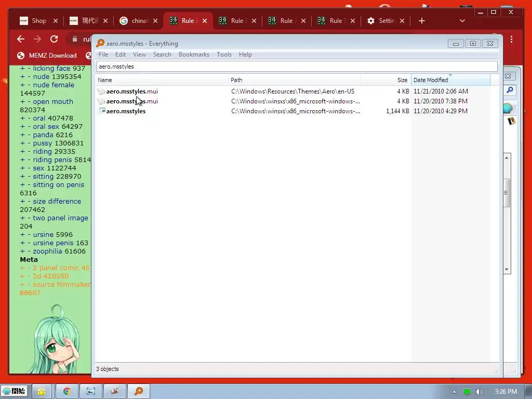Close the background window behind Everything
The image size is (532, 399).
[x=508, y=76]
